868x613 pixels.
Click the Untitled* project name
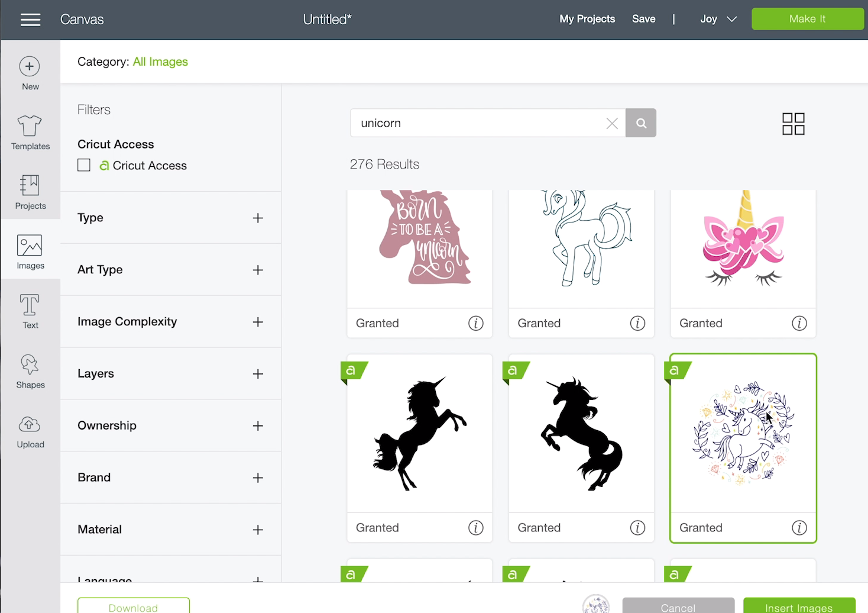[327, 20]
